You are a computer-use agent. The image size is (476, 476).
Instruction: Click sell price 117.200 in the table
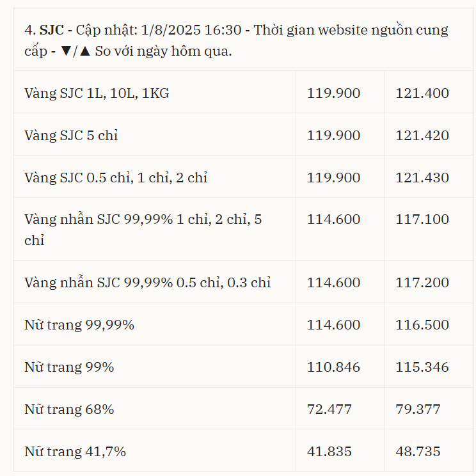point(422,282)
